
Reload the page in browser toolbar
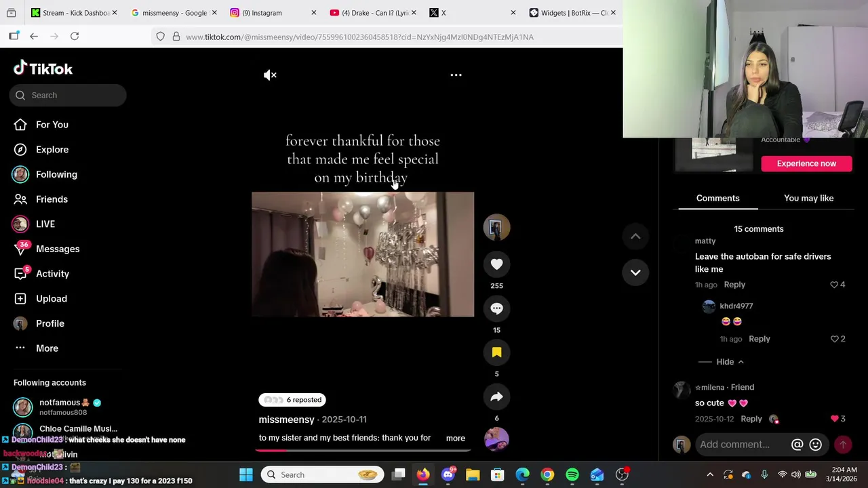(75, 37)
